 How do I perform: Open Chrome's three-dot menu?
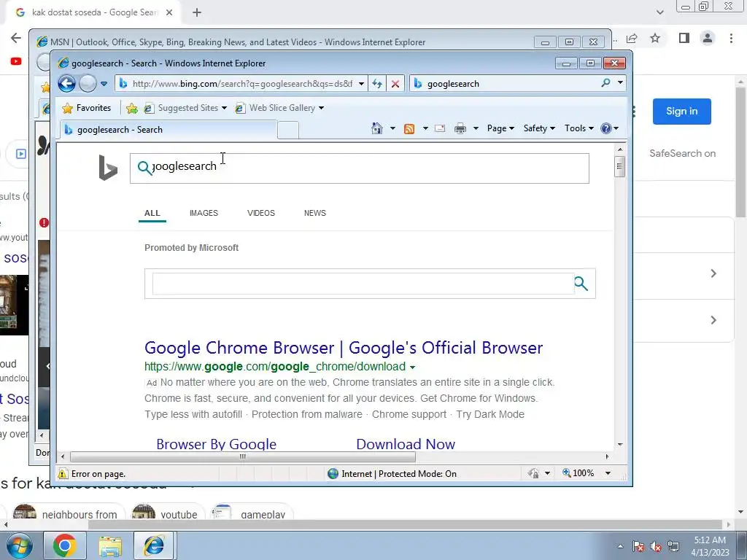(x=731, y=38)
